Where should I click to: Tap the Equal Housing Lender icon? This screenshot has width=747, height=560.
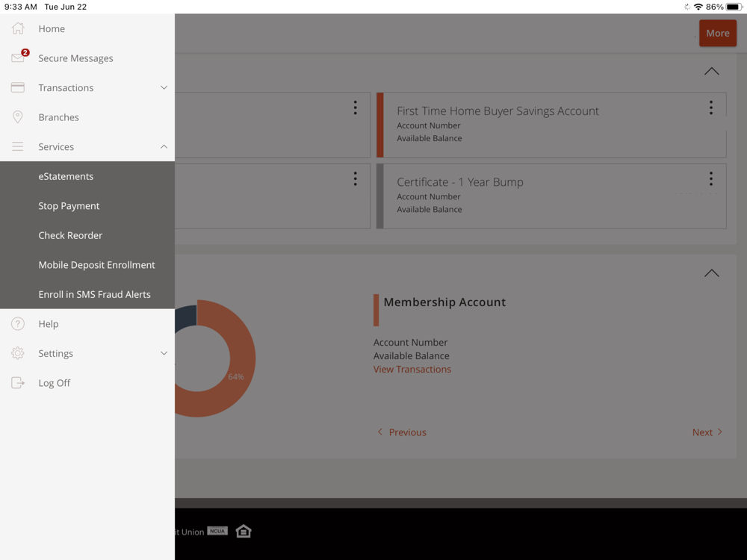click(244, 531)
